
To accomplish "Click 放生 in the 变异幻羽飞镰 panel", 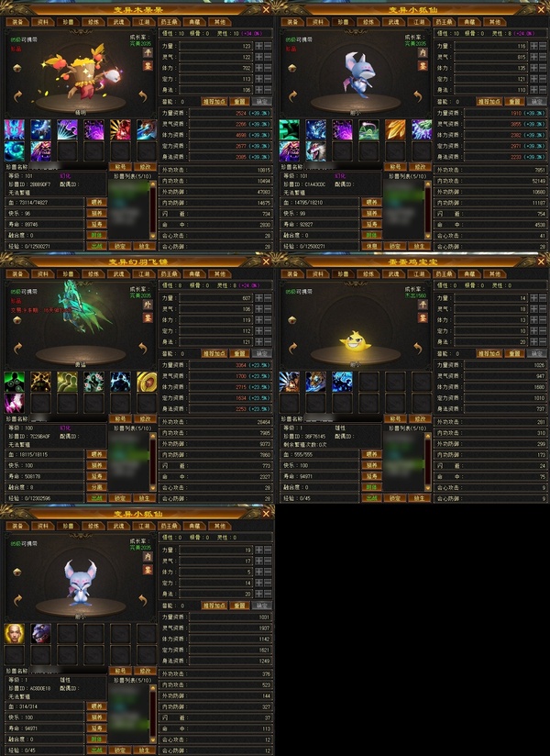I will point(144,498).
